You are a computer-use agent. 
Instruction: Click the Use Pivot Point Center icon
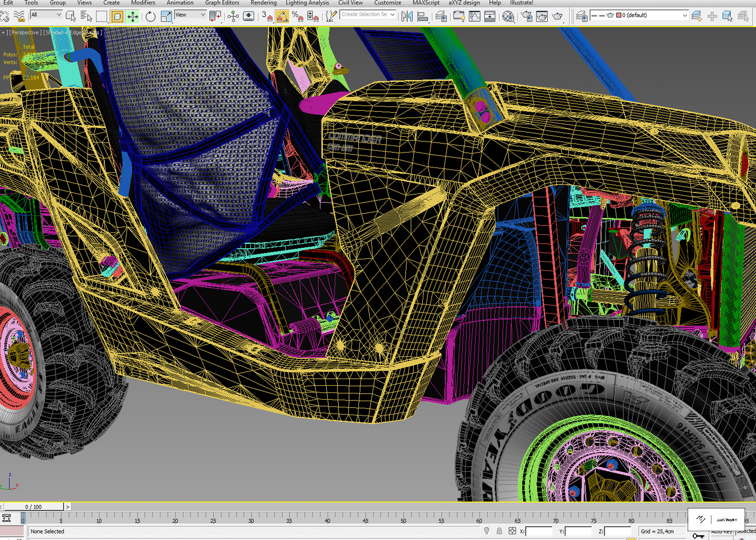point(215,16)
